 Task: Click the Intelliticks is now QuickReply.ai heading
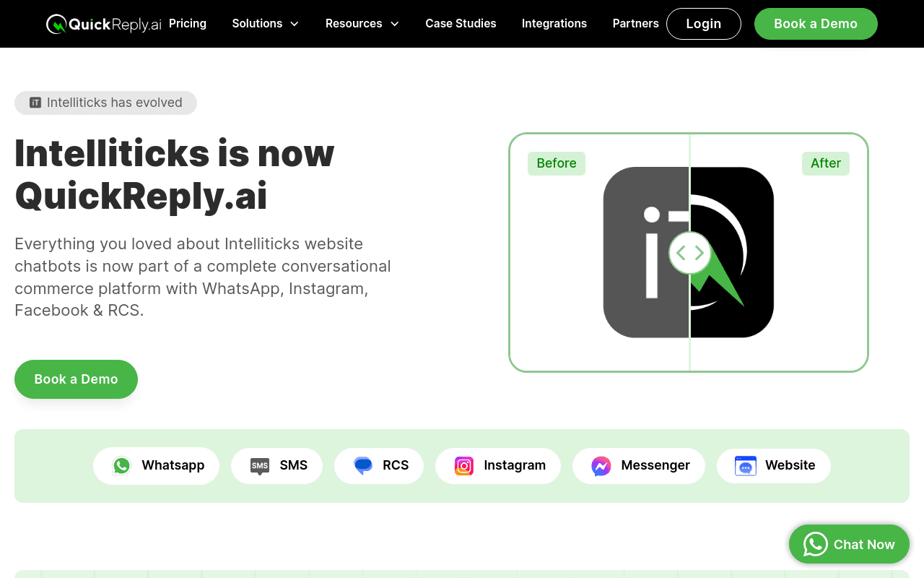[x=175, y=174]
